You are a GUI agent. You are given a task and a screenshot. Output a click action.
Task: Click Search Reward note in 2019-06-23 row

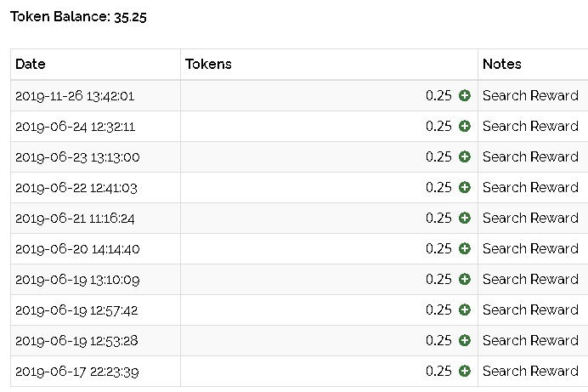pos(530,156)
